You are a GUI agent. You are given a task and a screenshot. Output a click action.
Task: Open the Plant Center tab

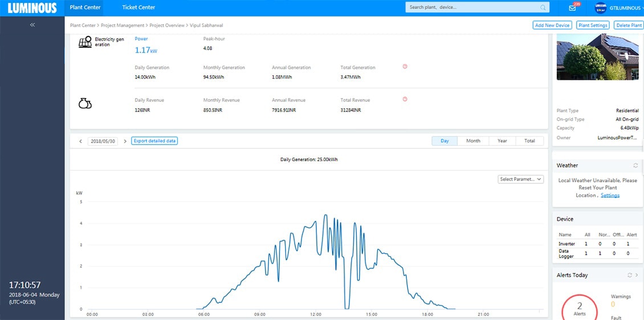coord(85,7)
